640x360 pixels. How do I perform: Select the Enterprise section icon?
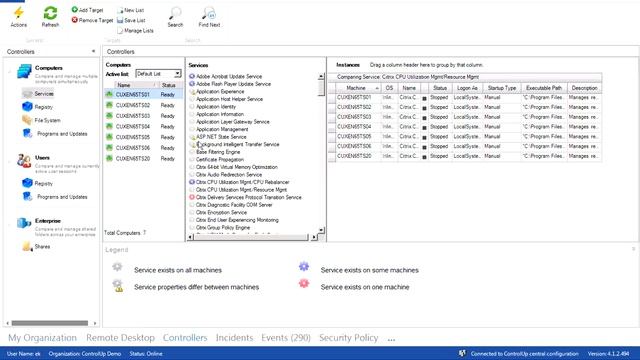click(x=24, y=223)
